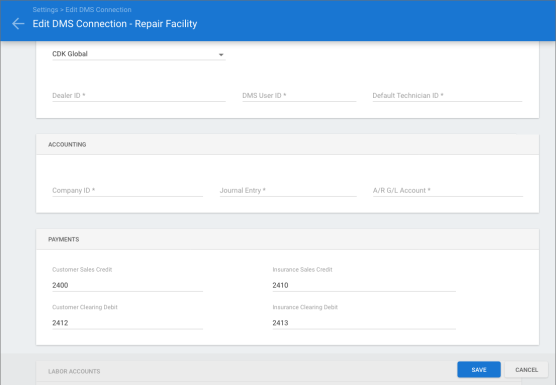Click the Settings breadcrumb link
Viewport: 556px width, 385px height.
click(45, 10)
